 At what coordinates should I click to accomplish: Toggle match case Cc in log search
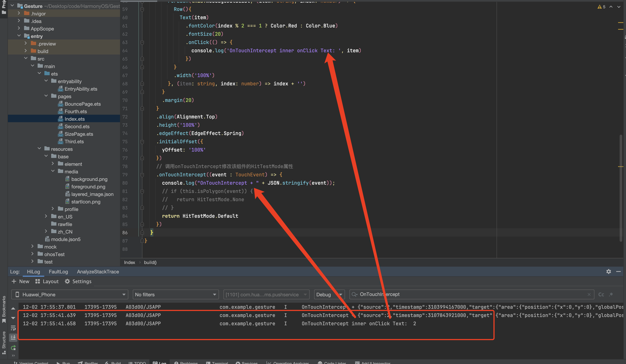[601, 294]
